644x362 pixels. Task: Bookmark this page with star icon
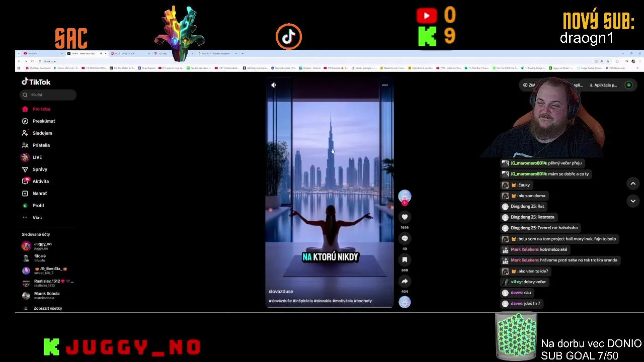608,61
